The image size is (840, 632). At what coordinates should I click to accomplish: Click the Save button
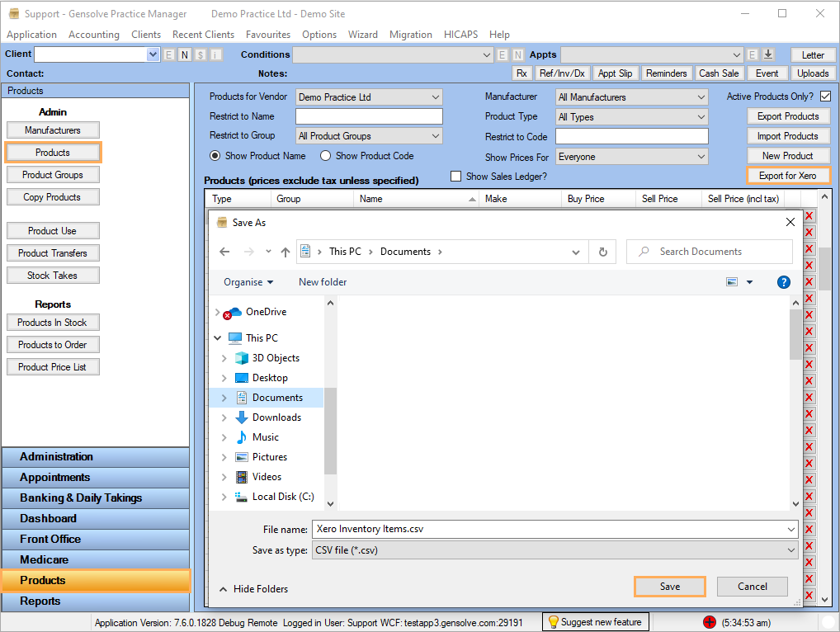(x=669, y=587)
